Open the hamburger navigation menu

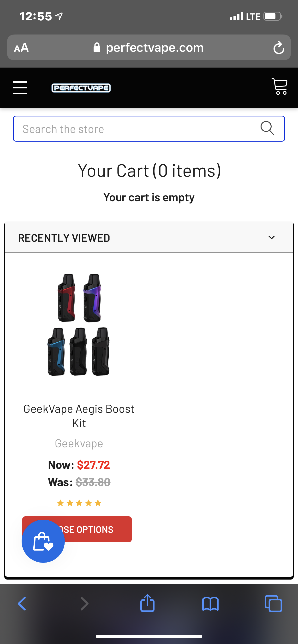tap(20, 88)
